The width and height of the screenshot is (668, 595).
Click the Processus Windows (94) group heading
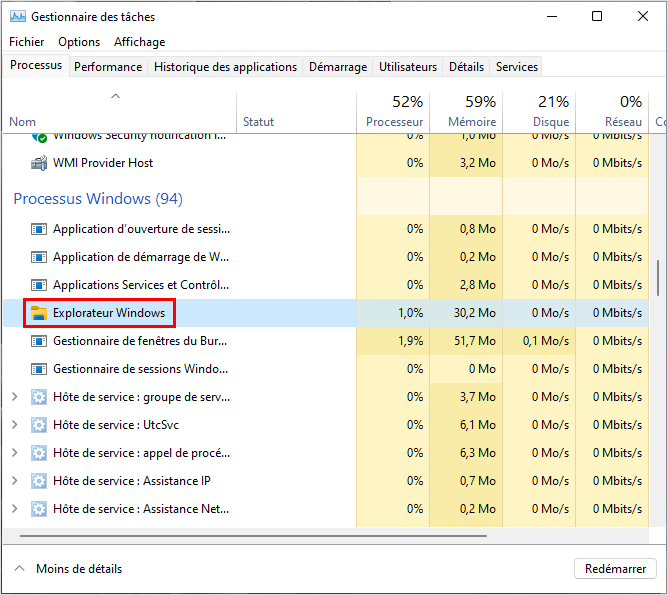[x=98, y=199]
